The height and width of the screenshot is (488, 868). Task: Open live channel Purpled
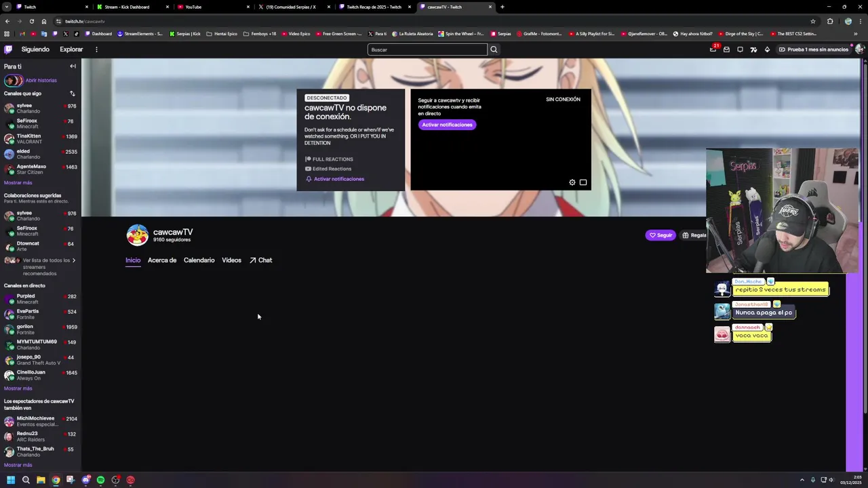tap(41, 299)
